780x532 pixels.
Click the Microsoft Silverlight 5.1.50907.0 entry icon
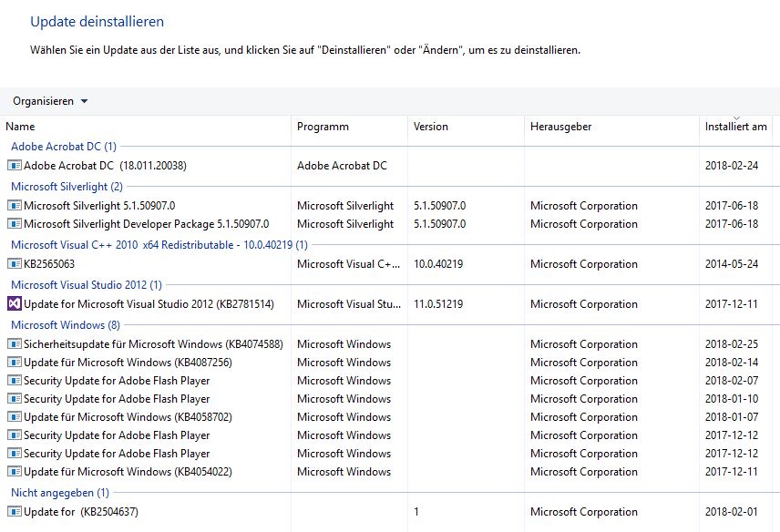[14, 206]
